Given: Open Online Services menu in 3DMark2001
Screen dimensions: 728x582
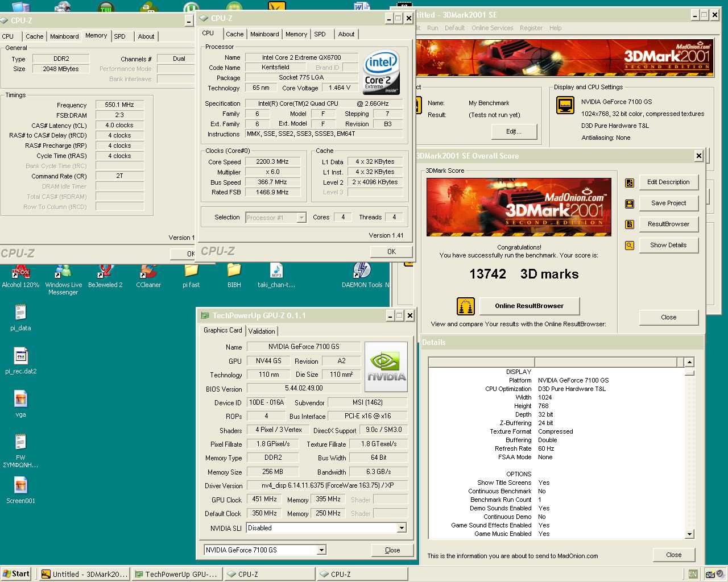Looking at the screenshot, I should (x=492, y=28).
